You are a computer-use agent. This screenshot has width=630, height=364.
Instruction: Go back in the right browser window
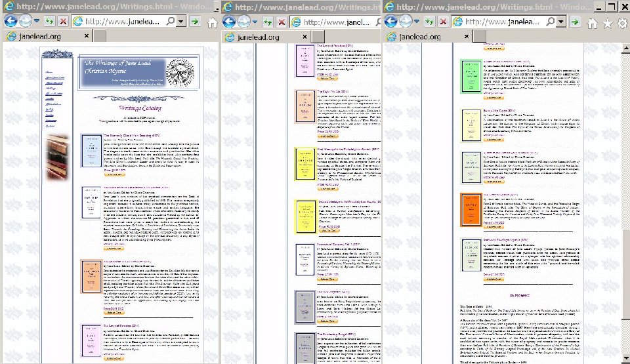390,21
